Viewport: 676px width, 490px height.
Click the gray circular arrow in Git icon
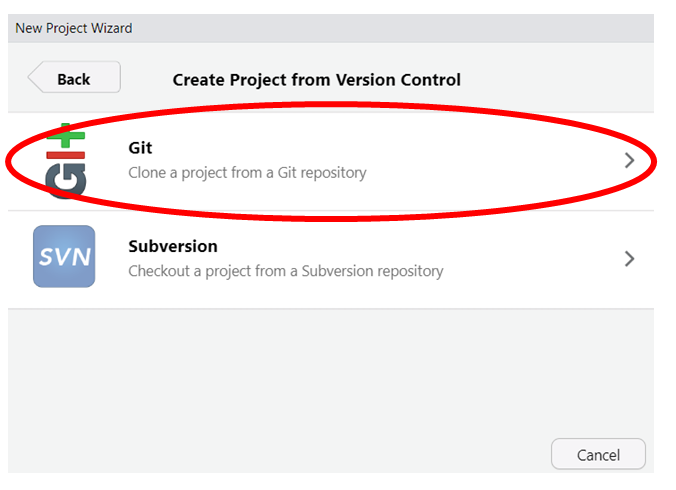(x=66, y=181)
